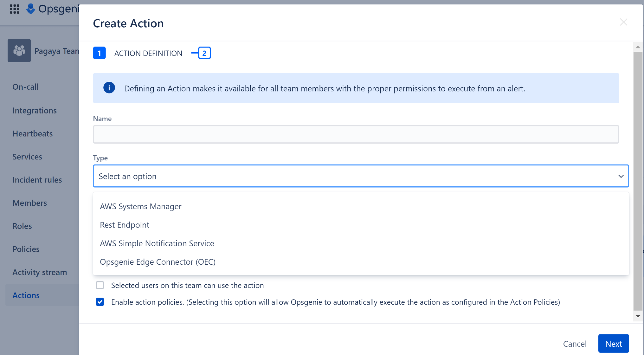The height and width of the screenshot is (355, 644).
Task: Collapse the Type dropdown via chevron
Action: tap(621, 176)
